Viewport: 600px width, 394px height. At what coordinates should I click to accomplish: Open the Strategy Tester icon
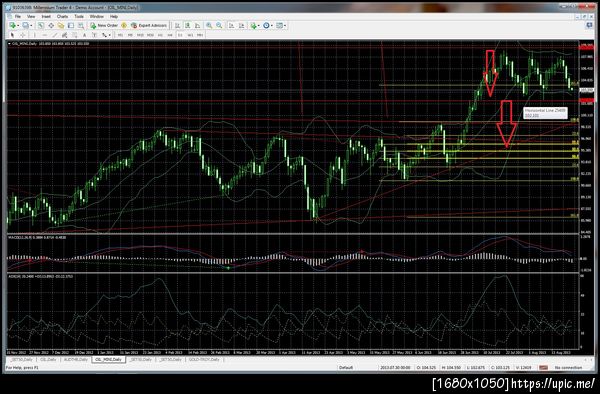[81, 25]
